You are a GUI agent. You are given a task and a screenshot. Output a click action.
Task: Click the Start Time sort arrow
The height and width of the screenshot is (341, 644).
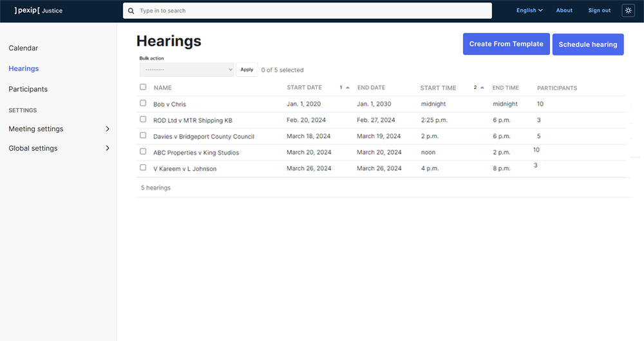(x=482, y=88)
